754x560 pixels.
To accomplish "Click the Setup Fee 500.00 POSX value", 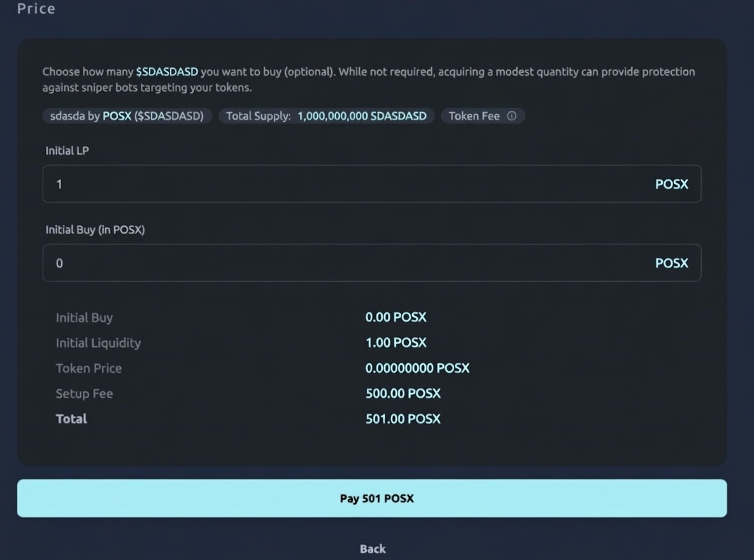I will (402, 393).
